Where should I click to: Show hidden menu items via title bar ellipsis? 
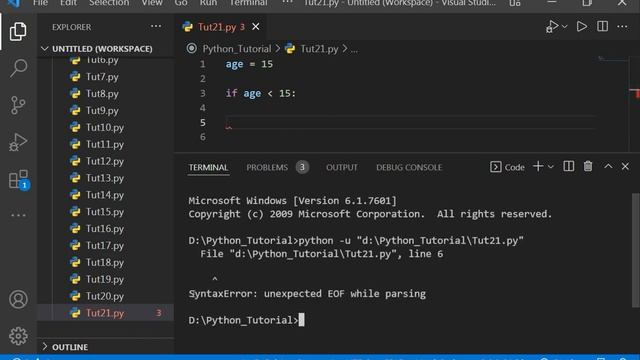[288, 2]
